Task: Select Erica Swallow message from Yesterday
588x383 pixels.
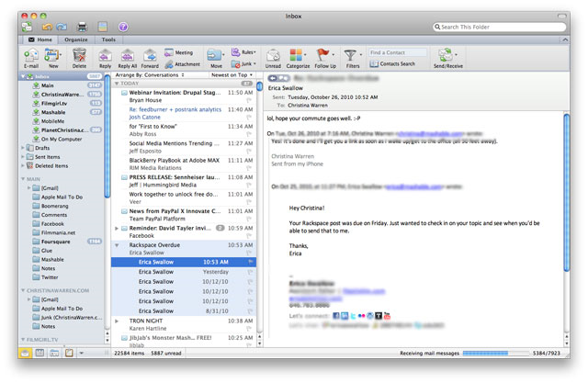Action: coord(184,272)
